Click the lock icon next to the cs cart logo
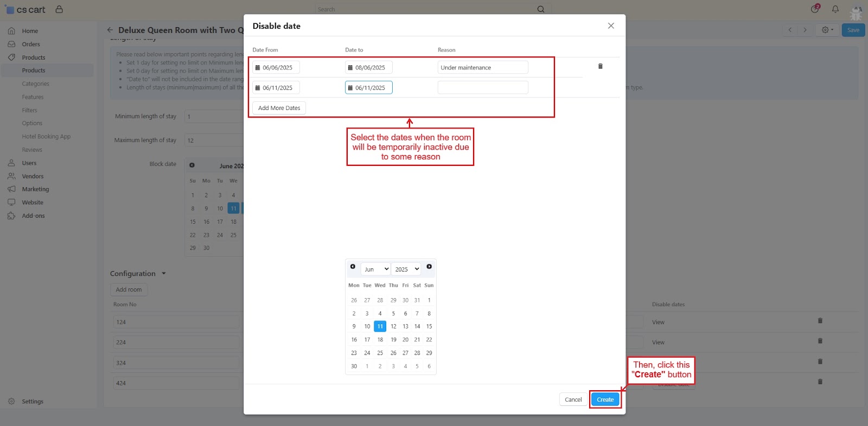The width and height of the screenshot is (868, 426). [x=59, y=9]
